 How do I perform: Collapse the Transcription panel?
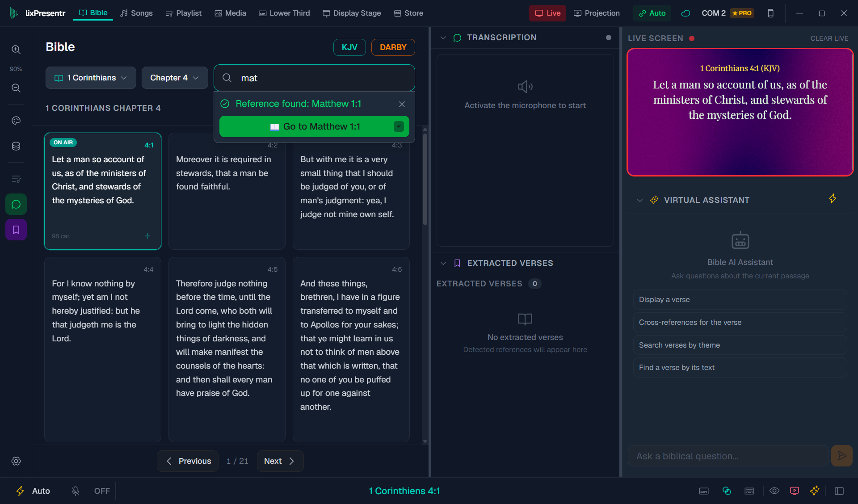coord(443,38)
